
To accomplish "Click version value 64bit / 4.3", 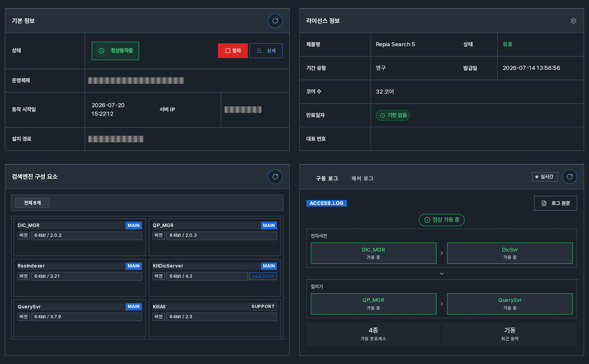I will coord(207,276).
